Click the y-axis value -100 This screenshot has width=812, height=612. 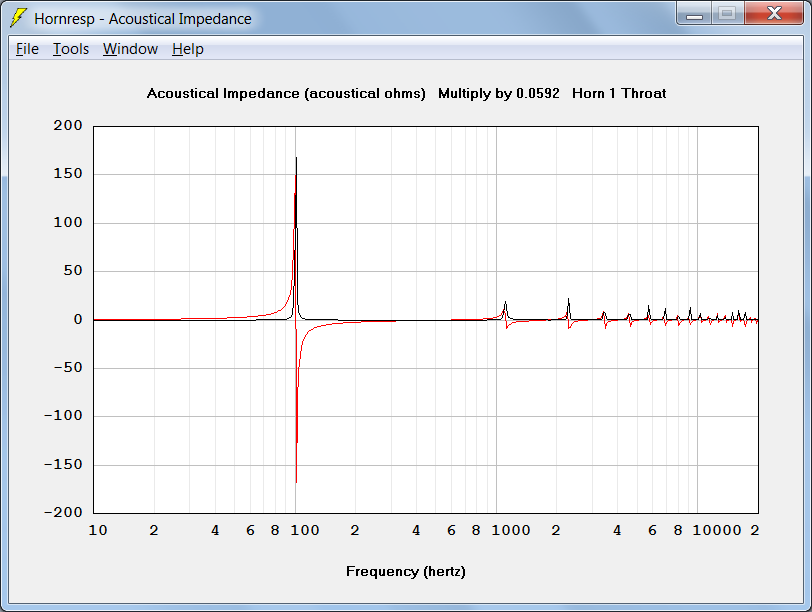click(x=63, y=415)
